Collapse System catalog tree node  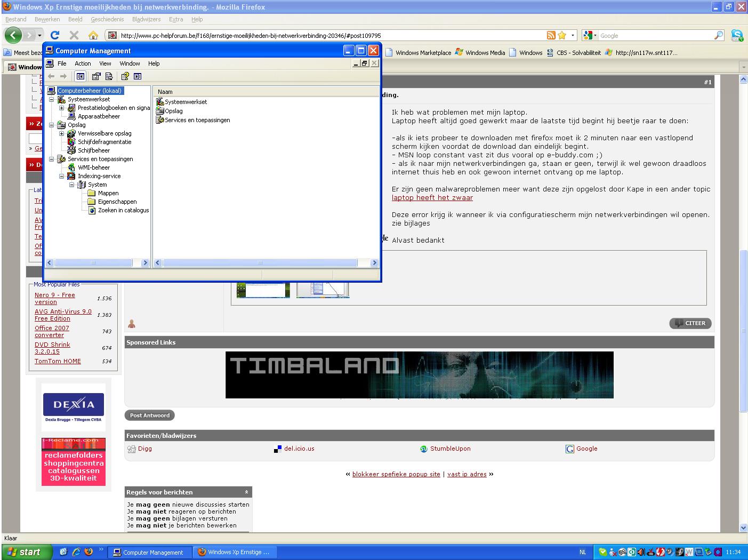pyautogui.click(x=72, y=185)
